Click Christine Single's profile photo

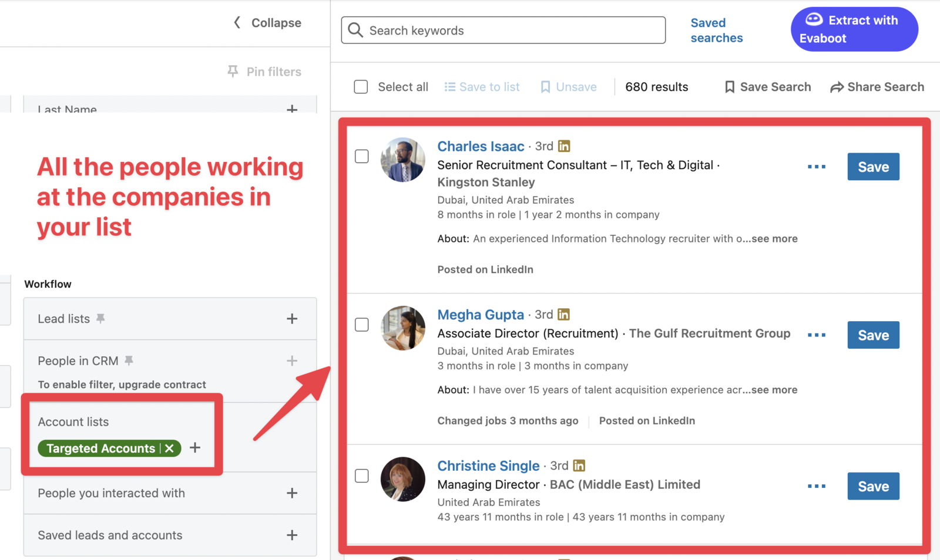402,479
